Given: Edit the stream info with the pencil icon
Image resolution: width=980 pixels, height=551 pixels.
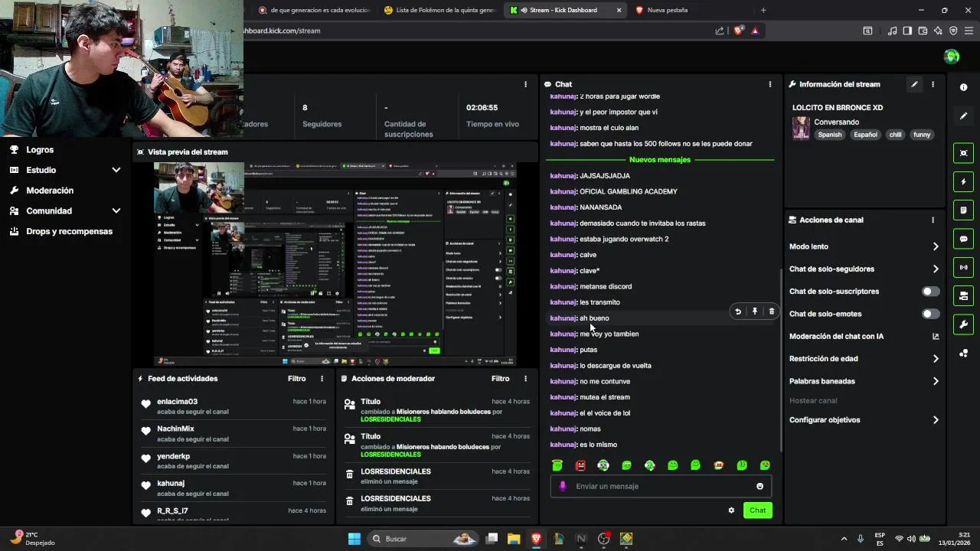Looking at the screenshot, I should 914,84.
